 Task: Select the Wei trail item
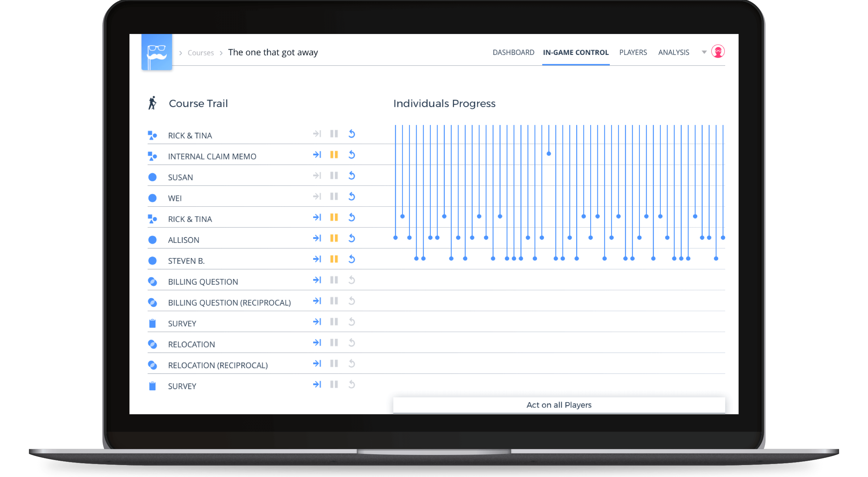[x=175, y=198]
